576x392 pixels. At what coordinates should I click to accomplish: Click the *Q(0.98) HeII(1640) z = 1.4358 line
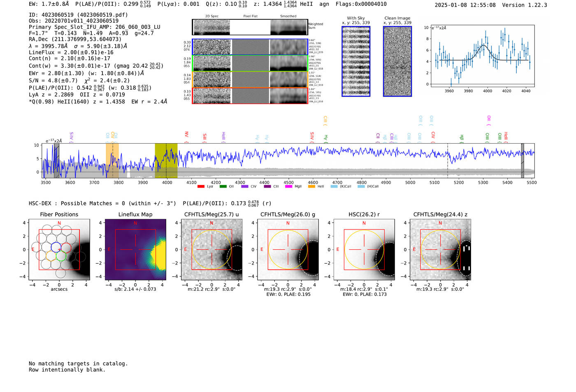coord(98,102)
